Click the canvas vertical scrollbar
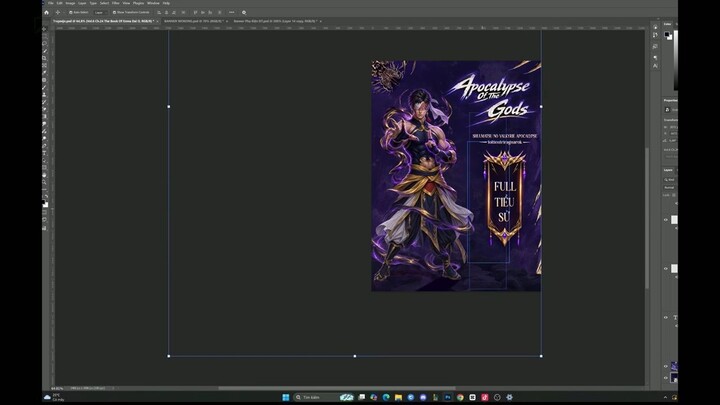The height and width of the screenshot is (405, 720). [647, 218]
